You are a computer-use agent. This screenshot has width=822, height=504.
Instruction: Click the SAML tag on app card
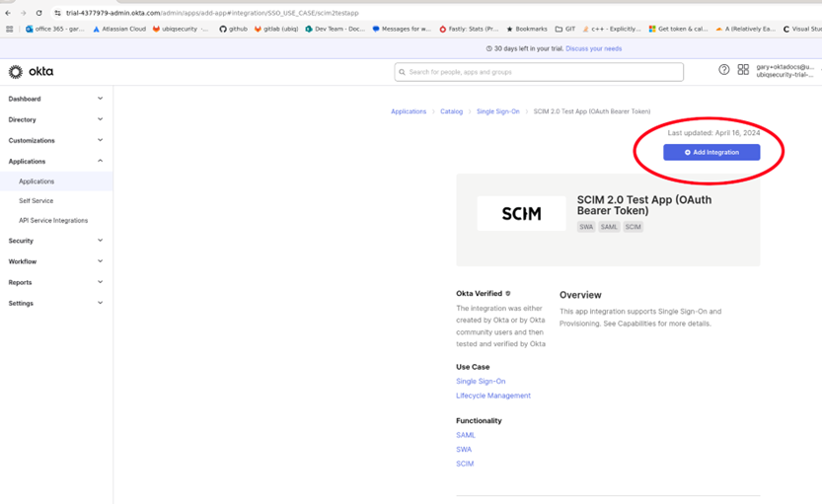point(609,227)
